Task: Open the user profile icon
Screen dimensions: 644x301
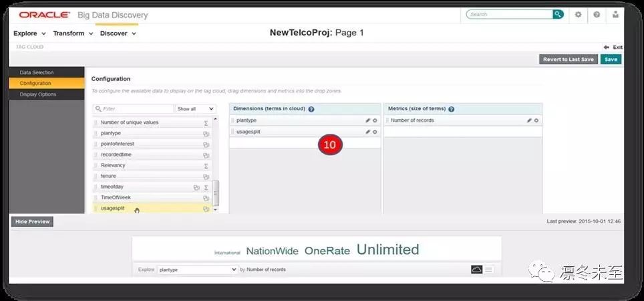Action: click(x=615, y=15)
